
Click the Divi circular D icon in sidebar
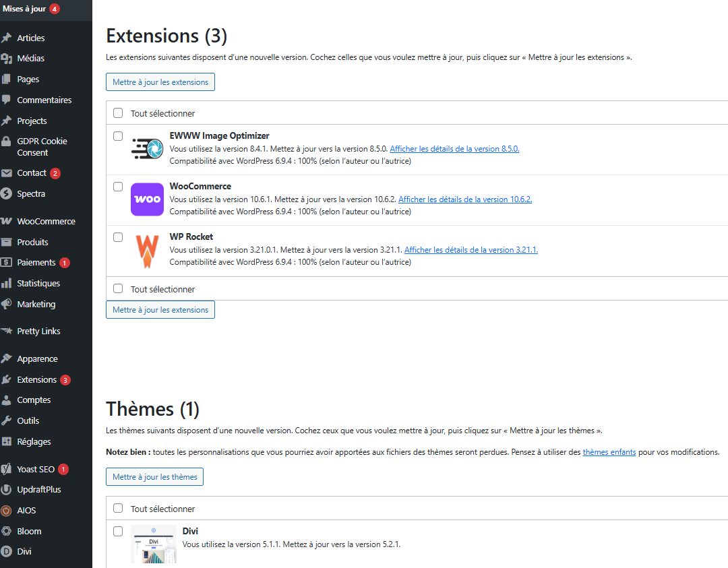tap(7, 552)
